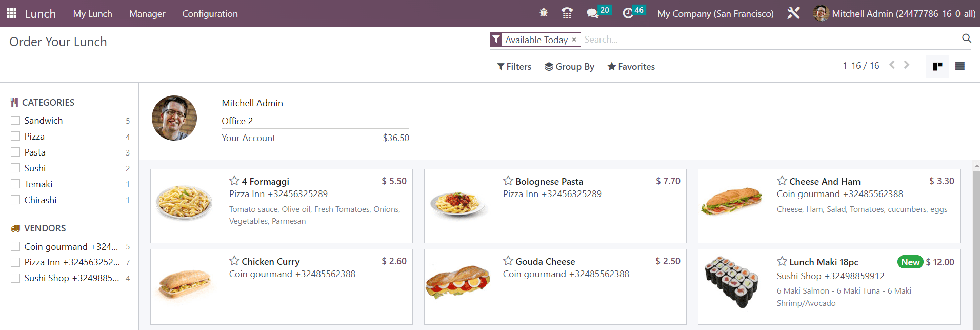The image size is (980, 330).
Task: Expand the Filters dropdown
Action: (x=514, y=67)
